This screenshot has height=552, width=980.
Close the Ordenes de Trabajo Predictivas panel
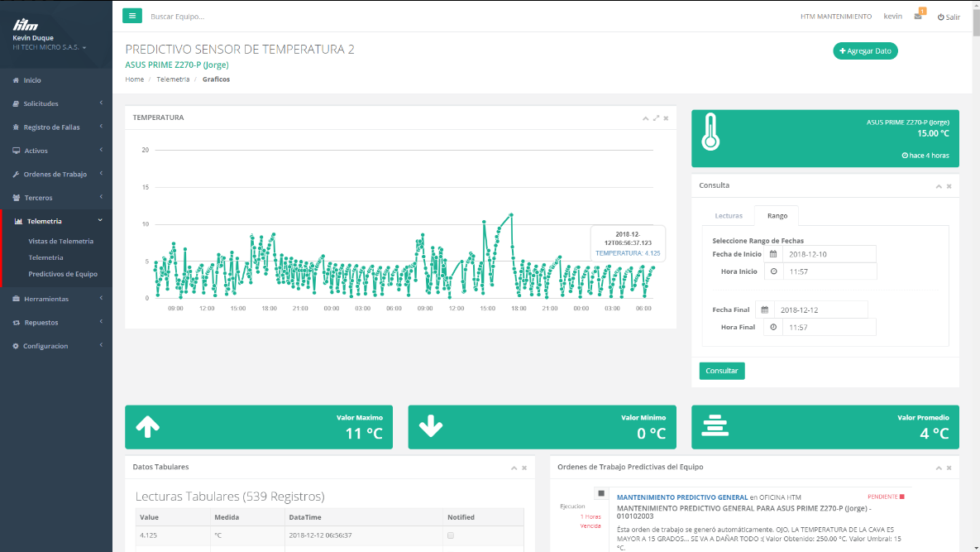(949, 468)
